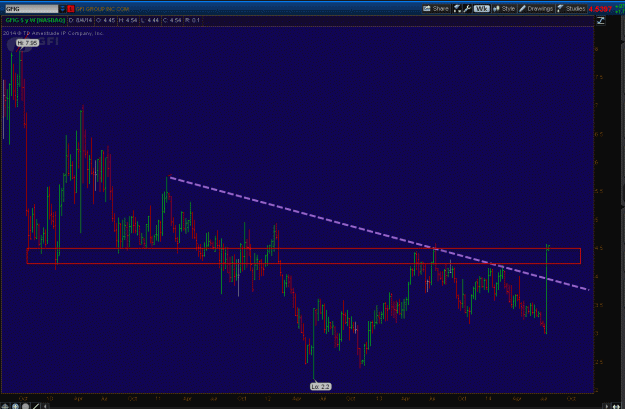625x409 pixels.
Task: Open the Share menu
Action: pos(436,8)
